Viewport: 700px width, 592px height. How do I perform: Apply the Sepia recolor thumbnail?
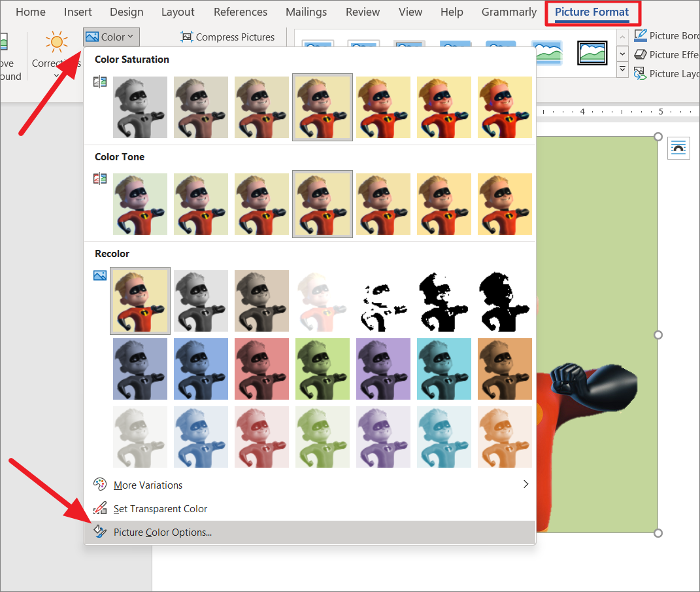261,301
